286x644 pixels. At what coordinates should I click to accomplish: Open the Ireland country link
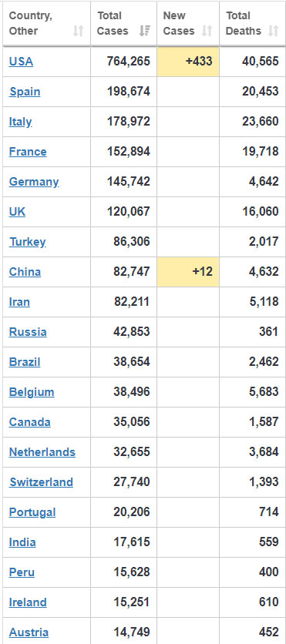point(28,602)
